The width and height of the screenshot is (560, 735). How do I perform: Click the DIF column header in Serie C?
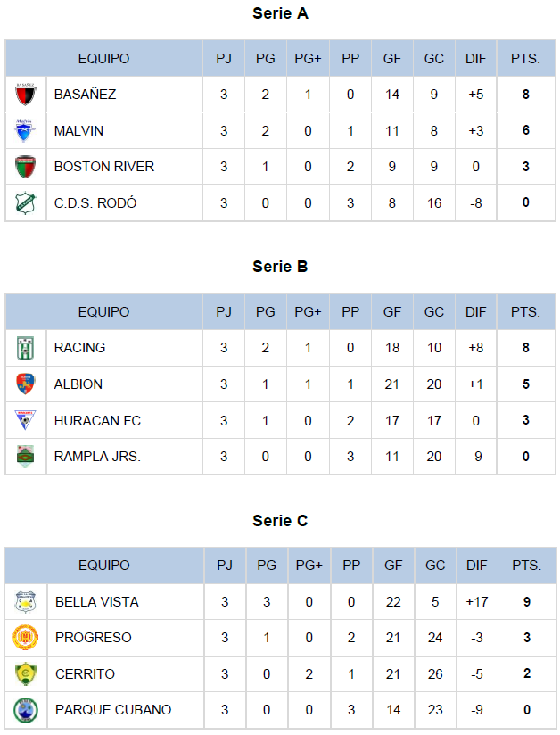click(x=476, y=566)
